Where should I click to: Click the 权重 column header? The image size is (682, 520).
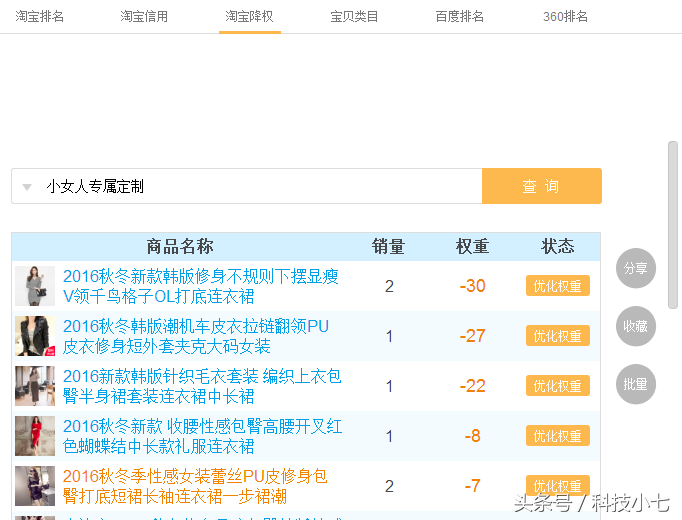[x=472, y=247]
